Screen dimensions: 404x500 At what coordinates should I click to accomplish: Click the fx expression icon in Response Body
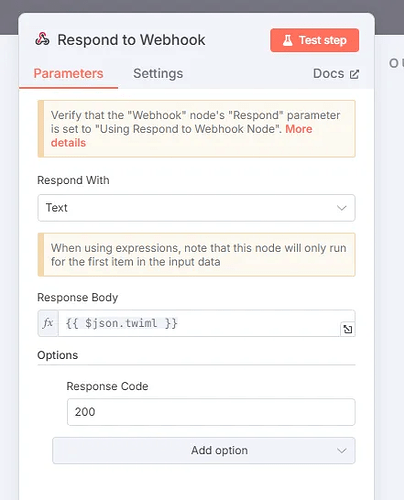coord(48,323)
